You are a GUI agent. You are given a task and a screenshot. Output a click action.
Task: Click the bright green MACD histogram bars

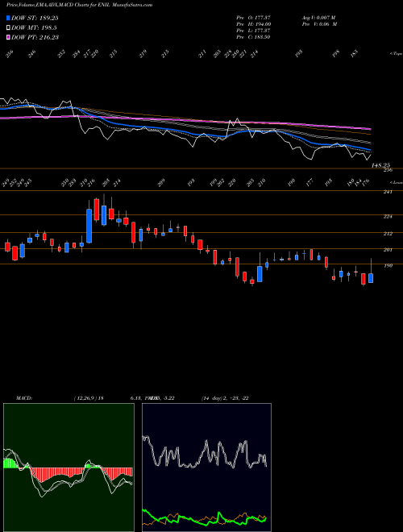pyautogui.click(x=10, y=463)
